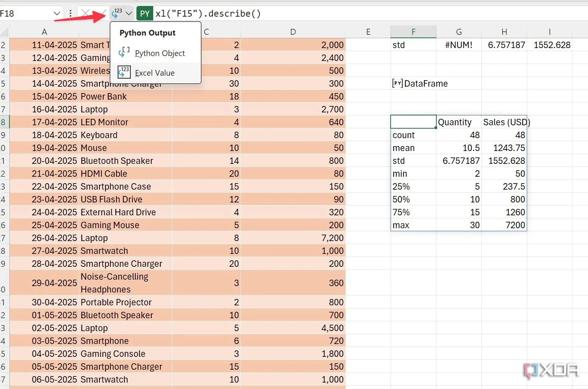
Task: Click the External Hard Drive cell
Action: pyautogui.click(x=126, y=212)
